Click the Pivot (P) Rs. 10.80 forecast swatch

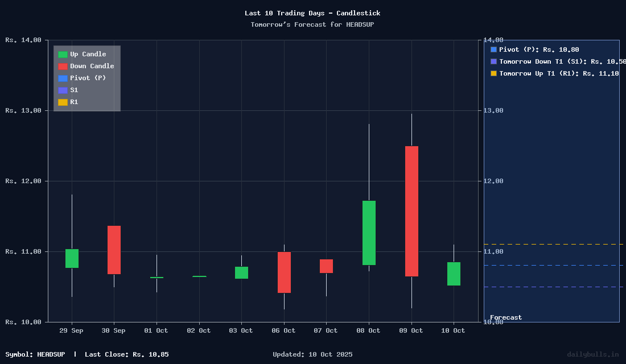[493, 50]
